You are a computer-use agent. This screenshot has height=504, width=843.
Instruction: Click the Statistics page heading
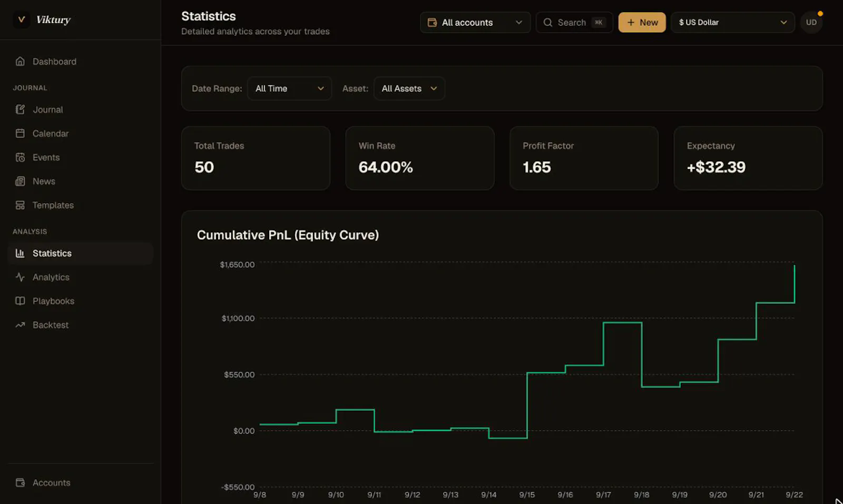tap(209, 16)
